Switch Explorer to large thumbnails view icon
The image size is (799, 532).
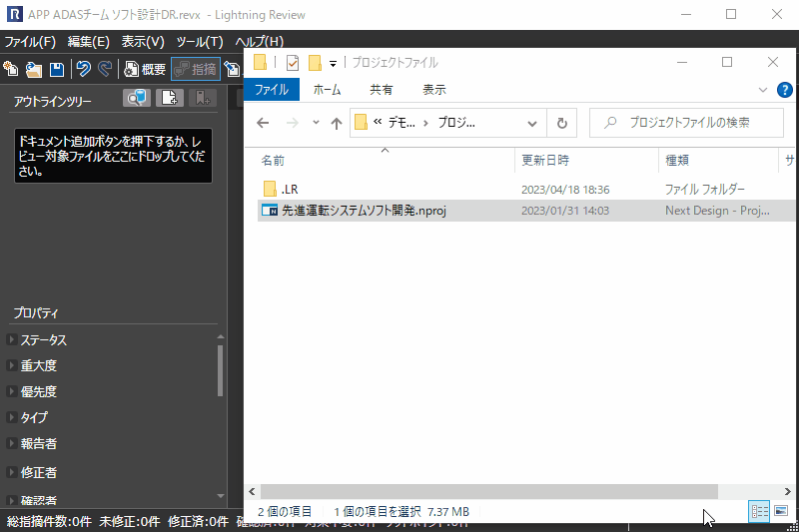(781, 511)
